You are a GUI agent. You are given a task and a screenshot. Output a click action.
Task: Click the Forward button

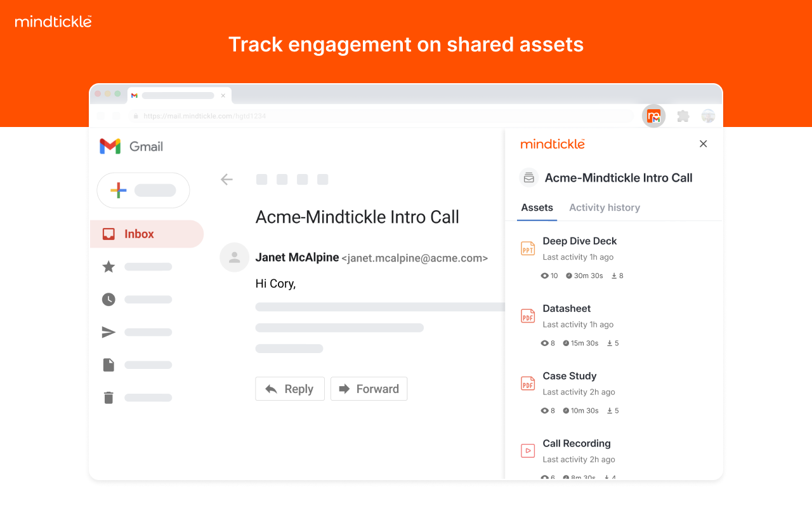point(369,389)
